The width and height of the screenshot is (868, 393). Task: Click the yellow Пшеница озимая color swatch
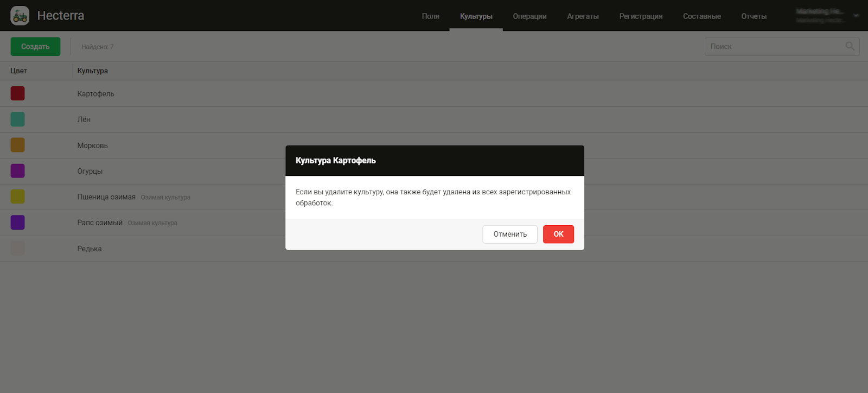[18, 196]
